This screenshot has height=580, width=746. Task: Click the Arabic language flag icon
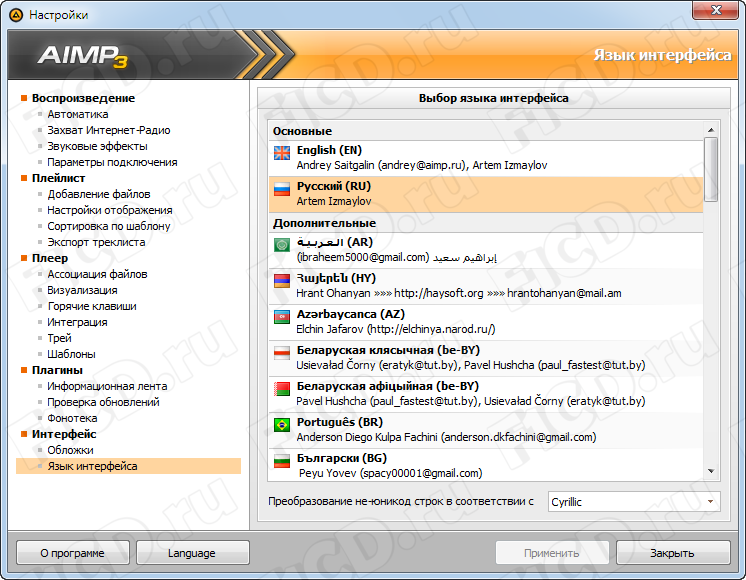tap(282, 245)
